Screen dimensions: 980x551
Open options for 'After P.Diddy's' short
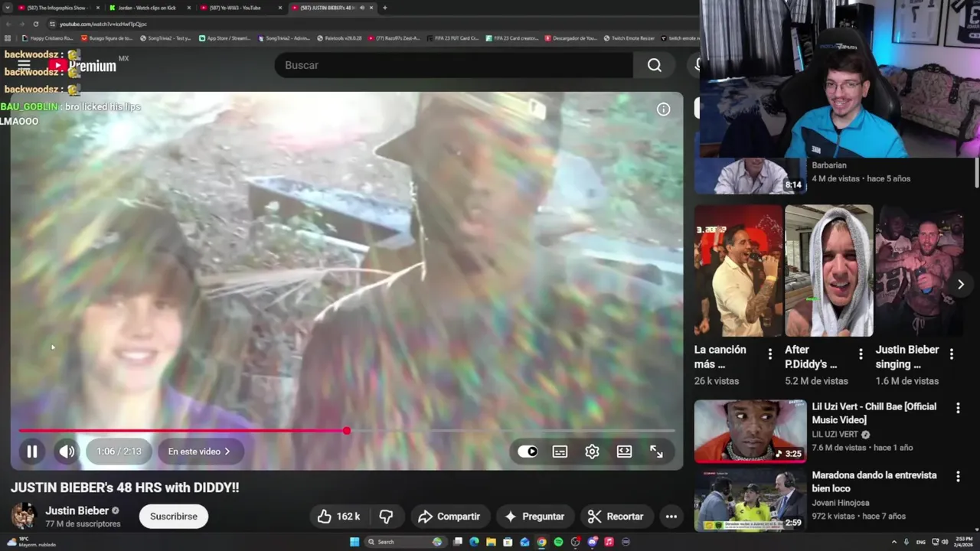(x=861, y=354)
